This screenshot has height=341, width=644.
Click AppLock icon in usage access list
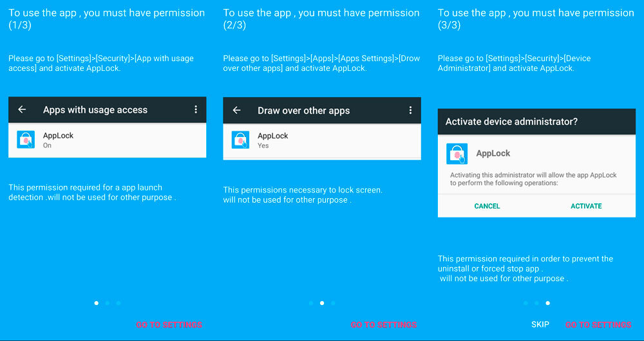26,140
